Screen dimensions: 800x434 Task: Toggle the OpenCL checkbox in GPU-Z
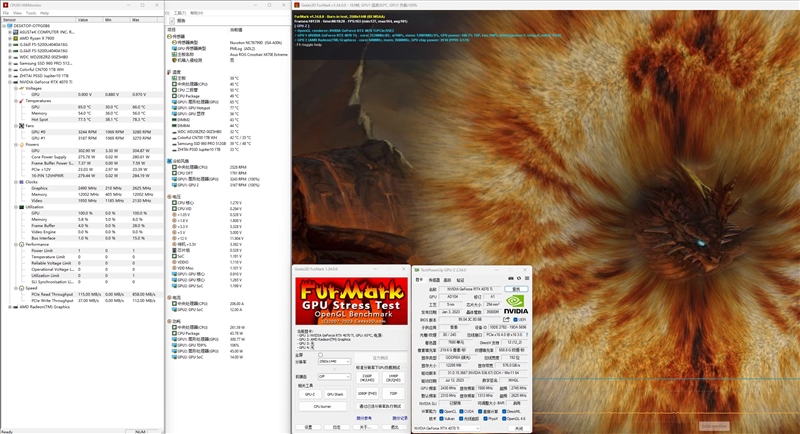pos(441,412)
